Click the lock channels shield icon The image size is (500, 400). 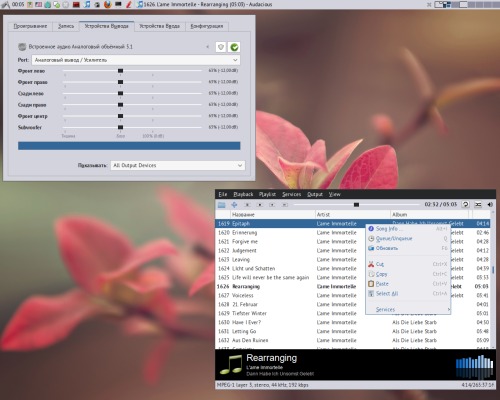tap(221, 47)
